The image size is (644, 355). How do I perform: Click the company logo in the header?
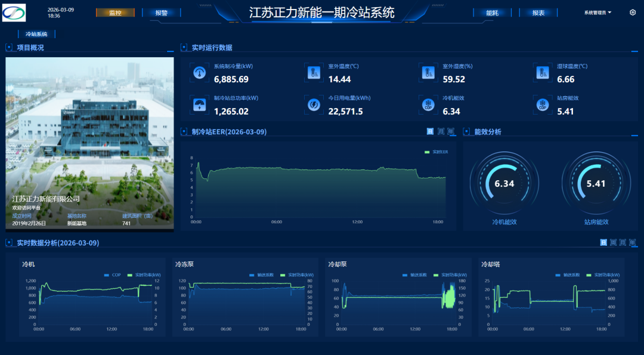(x=14, y=13)
